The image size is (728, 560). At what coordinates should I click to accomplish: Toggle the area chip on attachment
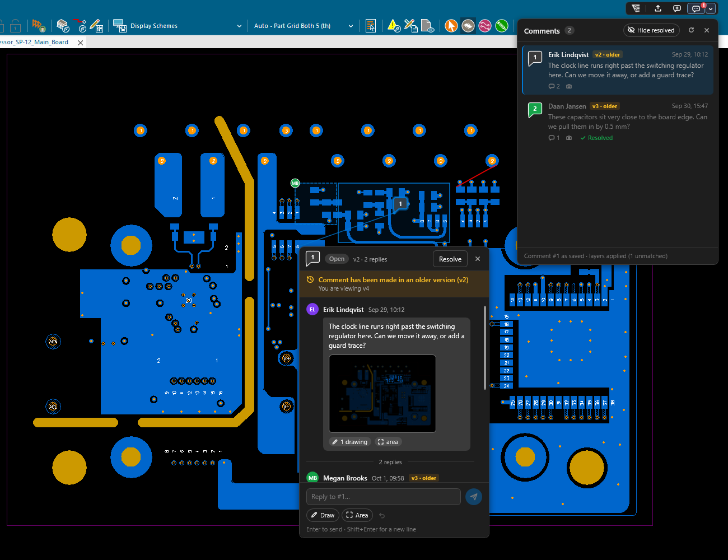(388, 442)
